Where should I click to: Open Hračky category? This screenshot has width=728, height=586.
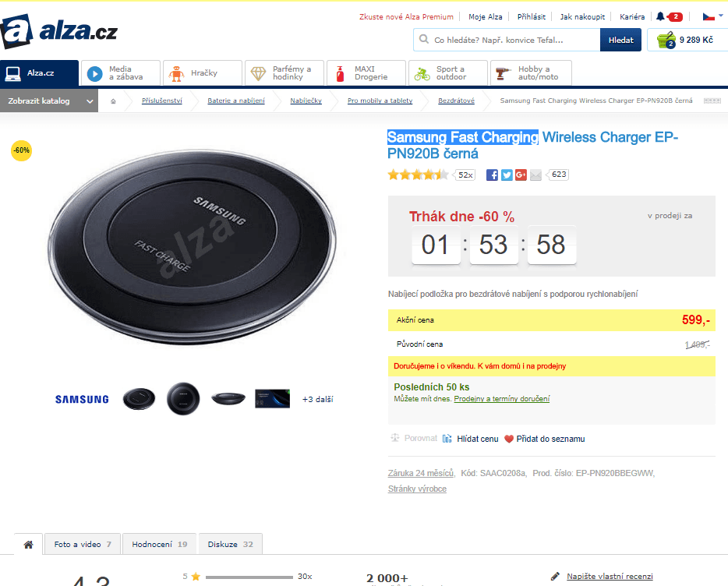(x=203, y=73)
